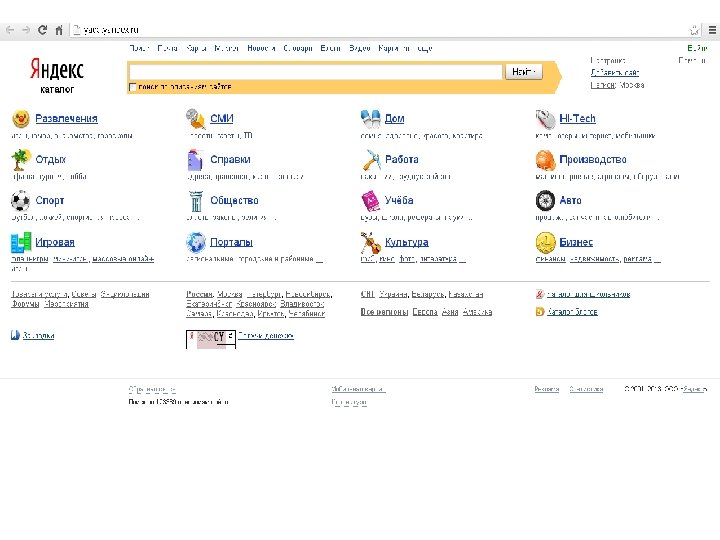
Task: Click the Спорт soccer ball icon
Action: coord(20,201)
